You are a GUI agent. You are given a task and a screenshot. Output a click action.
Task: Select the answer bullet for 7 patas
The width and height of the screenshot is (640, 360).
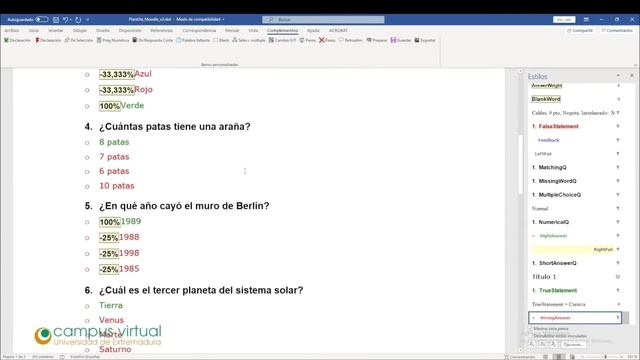click(x=87, y=157)
